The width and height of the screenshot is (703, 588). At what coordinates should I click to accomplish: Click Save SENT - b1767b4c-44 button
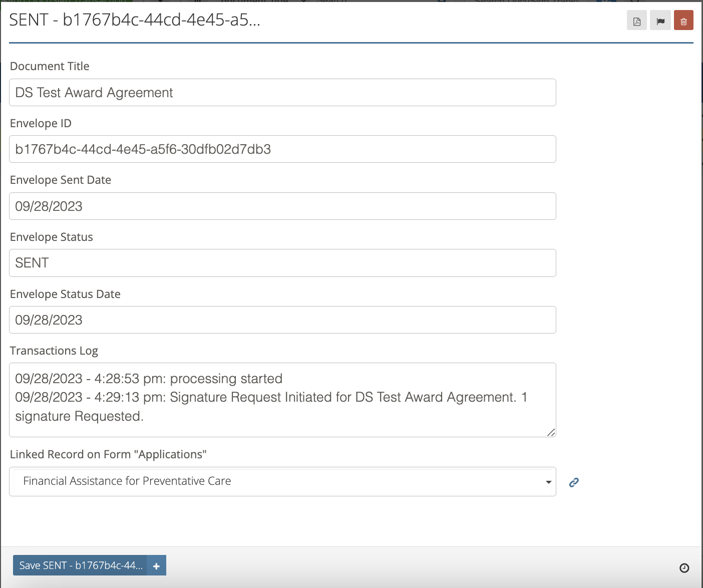point(80,565)
